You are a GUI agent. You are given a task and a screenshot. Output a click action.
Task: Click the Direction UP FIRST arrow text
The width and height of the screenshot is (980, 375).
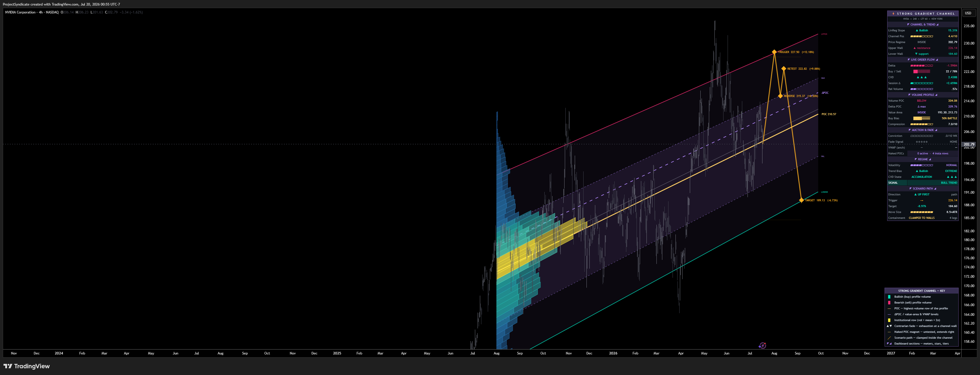pyautogui.click(x=921, y=195)
